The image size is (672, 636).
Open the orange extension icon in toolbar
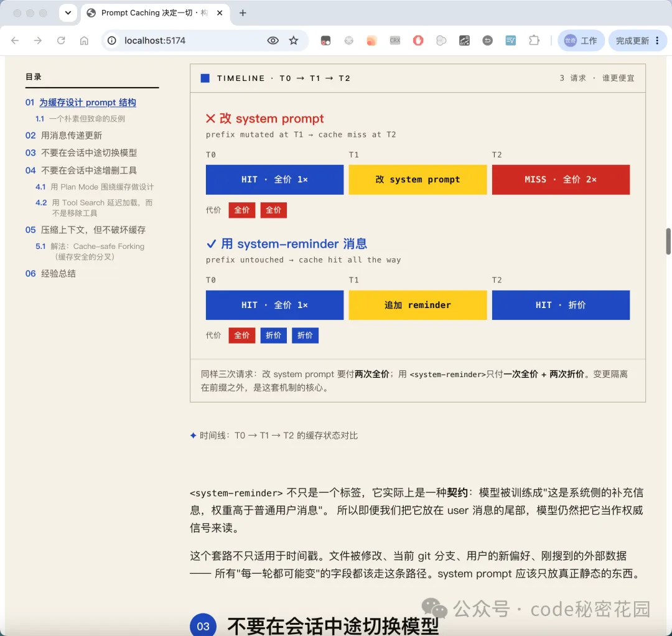point(371,40)
